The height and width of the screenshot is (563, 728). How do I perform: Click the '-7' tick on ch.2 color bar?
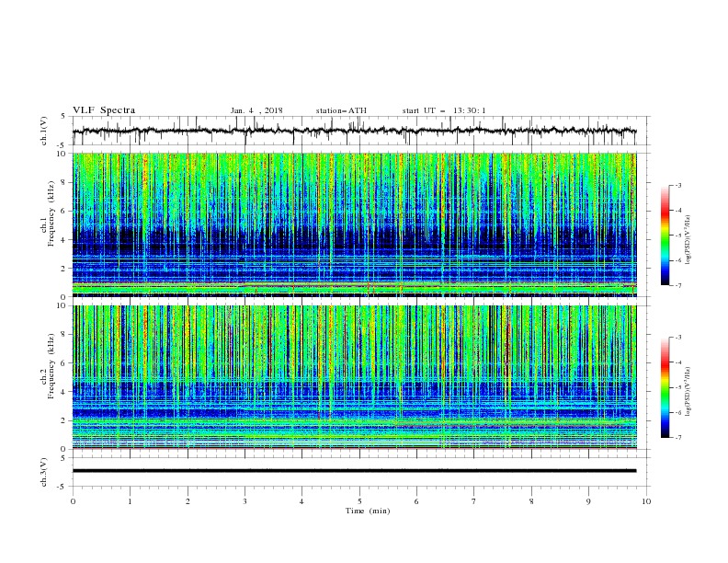click(678, 438)
